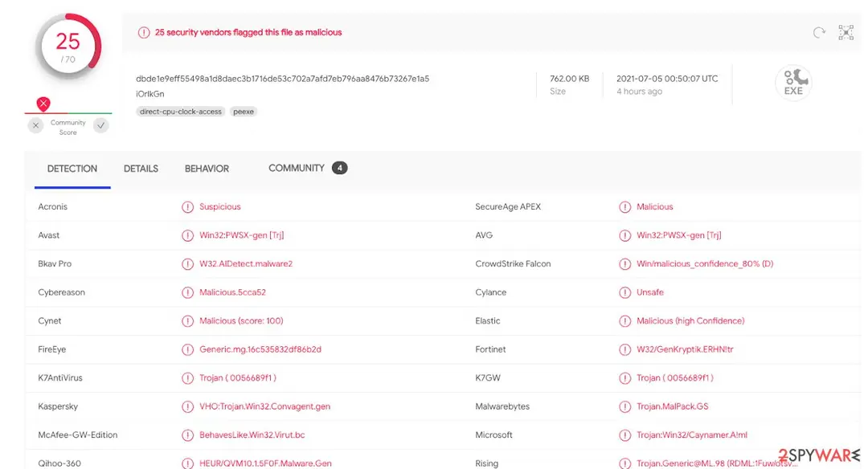Click the reanalyze refresh icon
Screen dimensions: 868x469
point(819,33)
